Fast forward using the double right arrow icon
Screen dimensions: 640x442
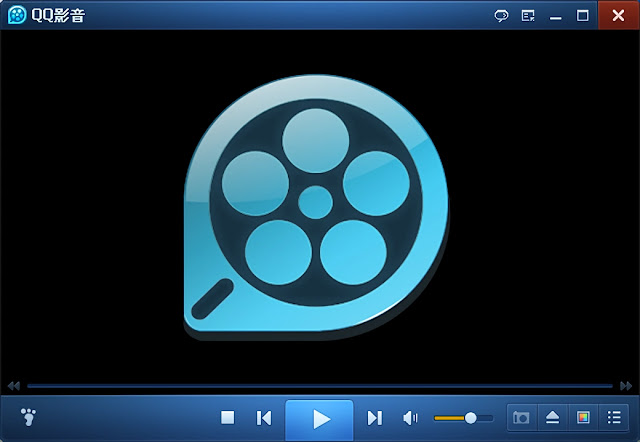(x=626, y=386)
